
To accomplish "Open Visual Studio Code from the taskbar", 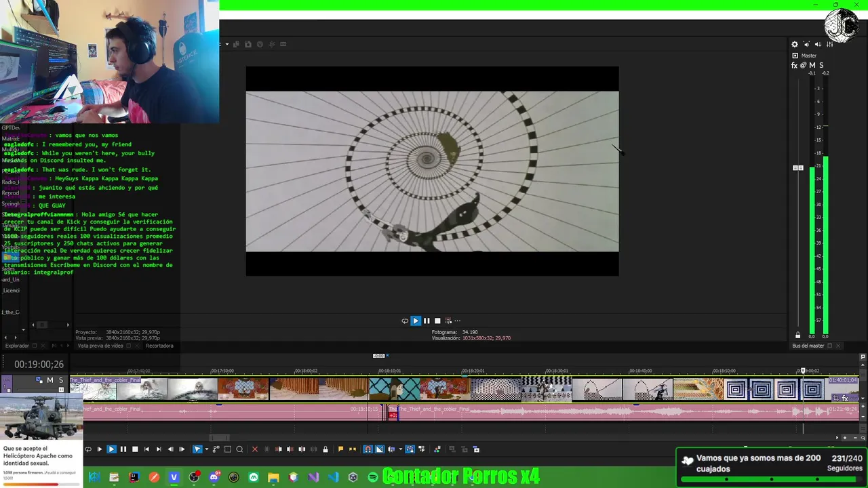I will [333, 477].
